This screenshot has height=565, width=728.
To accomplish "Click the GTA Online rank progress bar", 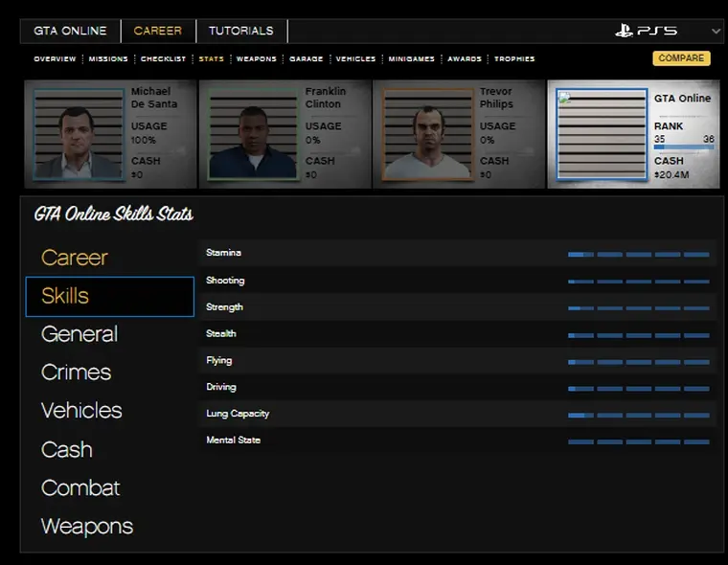I will pos(683,147).
